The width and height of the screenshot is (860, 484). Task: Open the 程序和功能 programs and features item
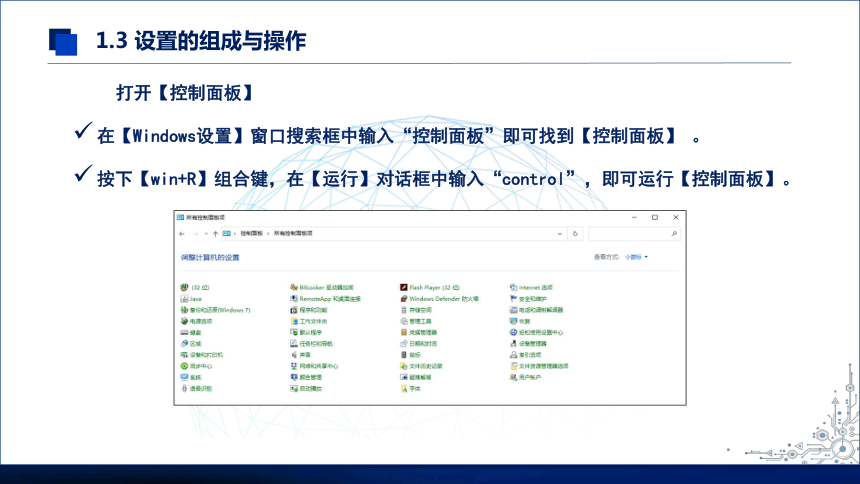tap(309, 310)
